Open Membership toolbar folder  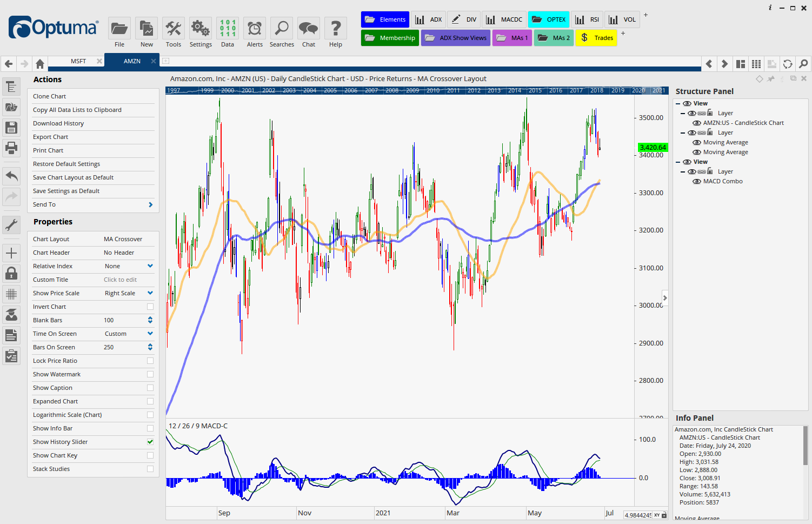(390, 38)
